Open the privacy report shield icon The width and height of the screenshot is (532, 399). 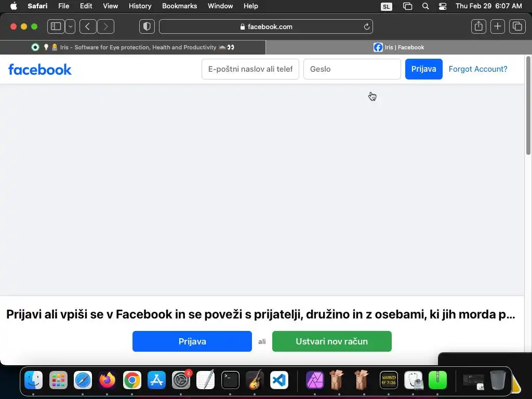point(147,26)
